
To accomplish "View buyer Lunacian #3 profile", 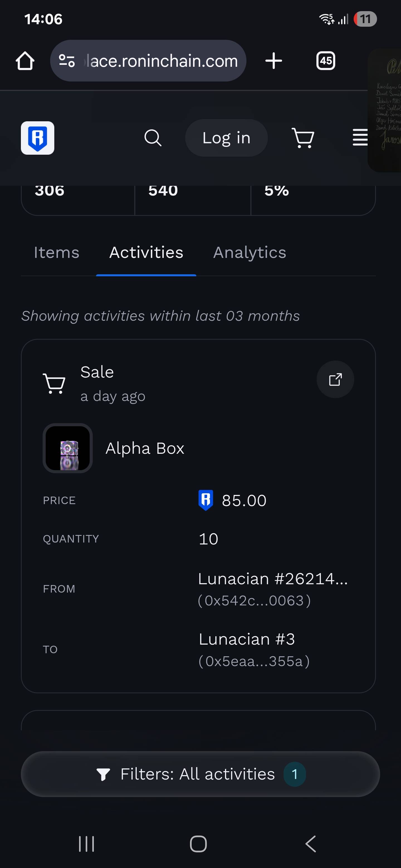I will (247, 639).
